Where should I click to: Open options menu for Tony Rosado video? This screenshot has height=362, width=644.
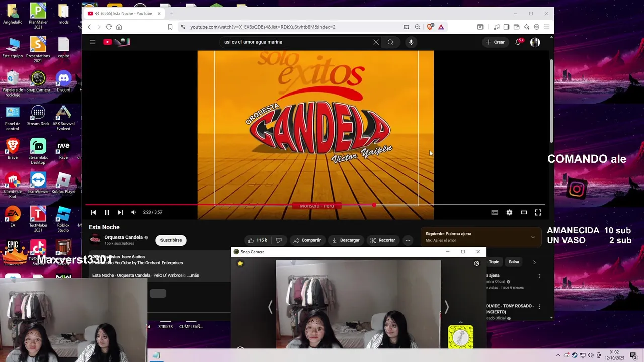(x=539, y=307)
